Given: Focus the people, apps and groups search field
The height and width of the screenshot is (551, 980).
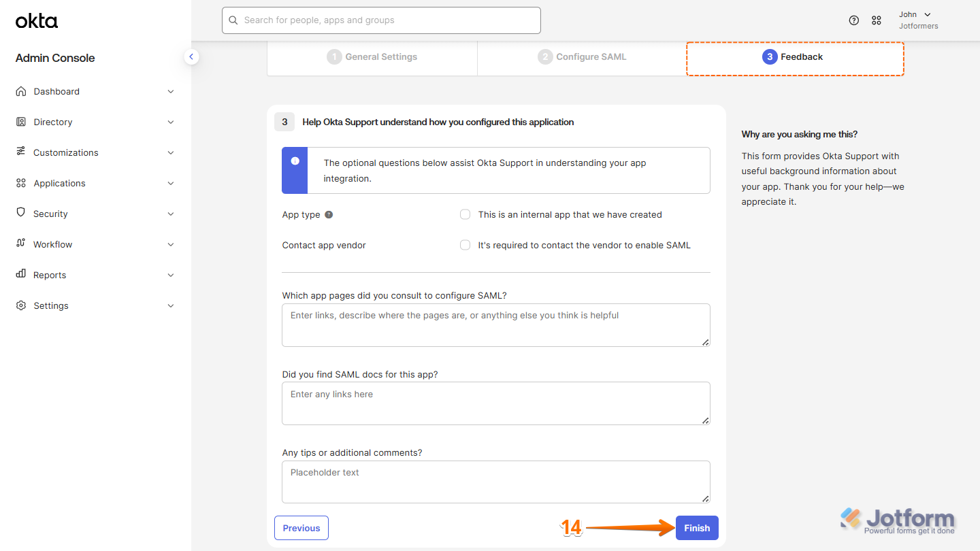Looking at the screenshot, I should coord(381,20).
